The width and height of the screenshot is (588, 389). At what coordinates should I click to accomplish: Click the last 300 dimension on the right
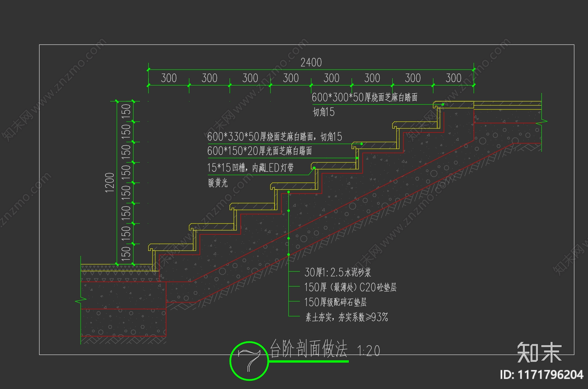pyautogui.click(x=453, y=78)
